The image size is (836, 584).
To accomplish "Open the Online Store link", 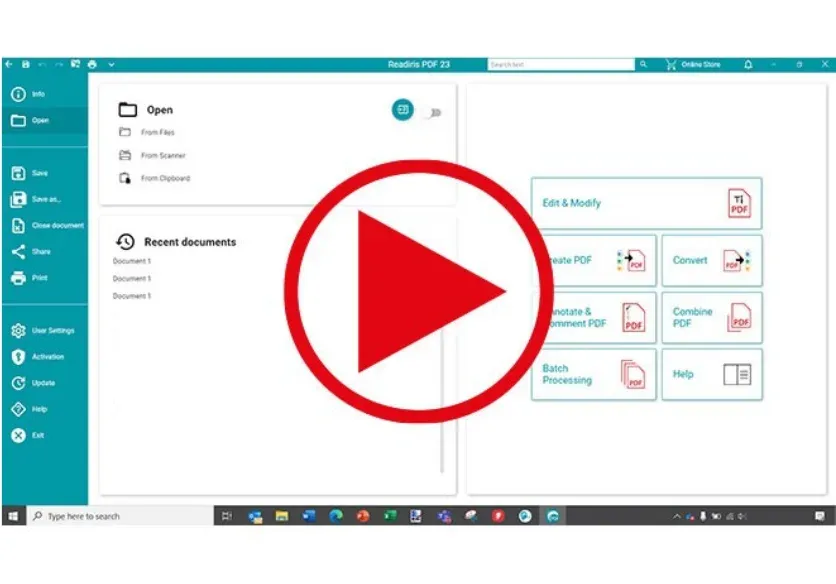I will click(x=693, y=65).
